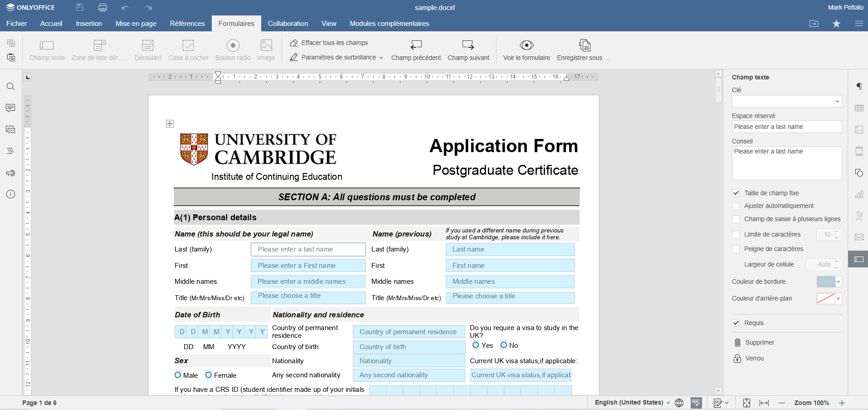The width and height of the screenshot is (868, 410).
Task: Open the feedback megaphone icon
Action: point(11,173)
